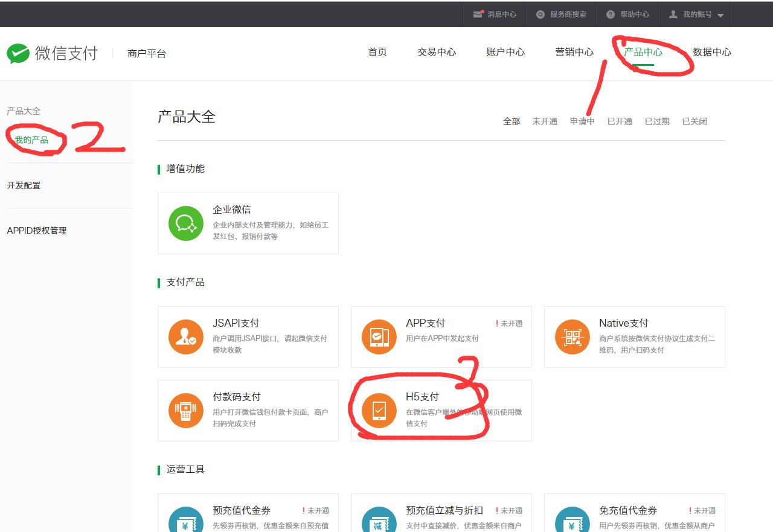Click the 运营工具 section heading
The image size is (773, 532).
click(185, 469)
